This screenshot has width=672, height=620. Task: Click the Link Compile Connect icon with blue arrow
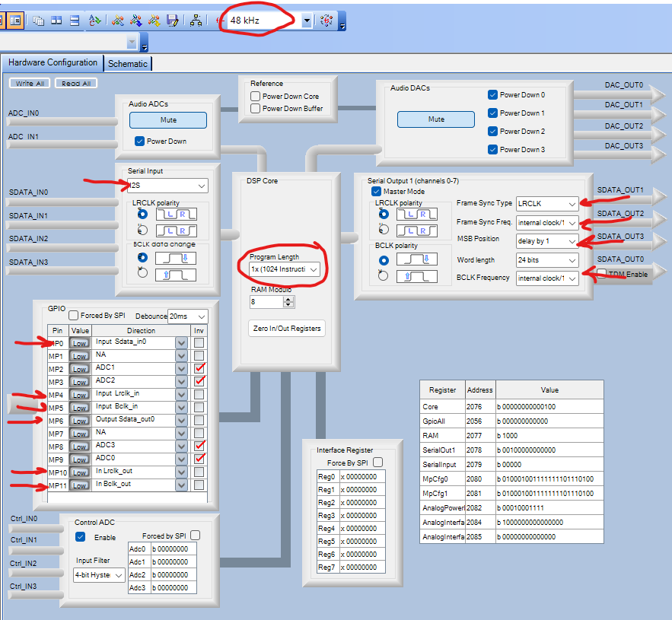[136, 20]
